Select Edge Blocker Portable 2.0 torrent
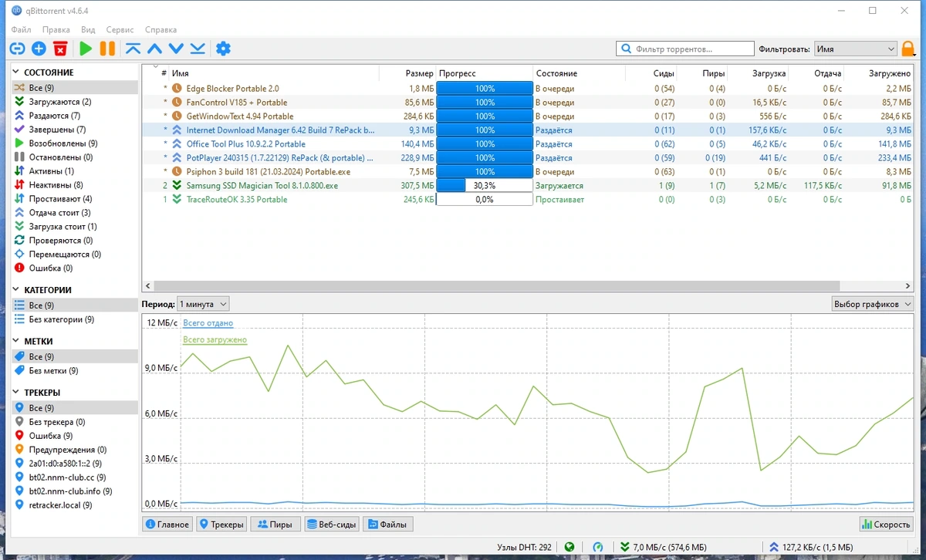Viewport: 926px width, 560px height. 527,89
